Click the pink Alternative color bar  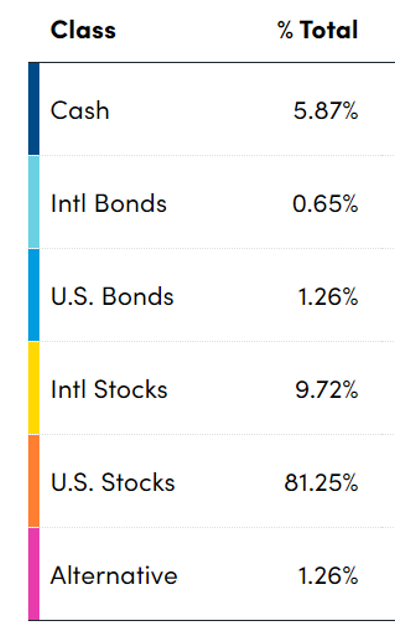pyautogui.click(x=34, y=574)
